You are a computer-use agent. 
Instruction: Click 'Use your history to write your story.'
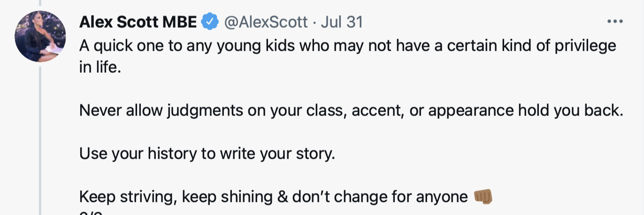click(207, 153)
